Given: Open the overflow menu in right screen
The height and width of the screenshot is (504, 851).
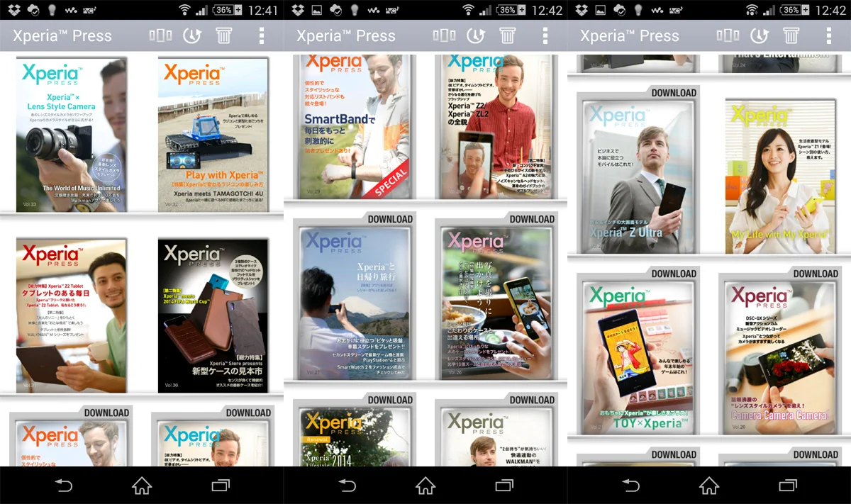Looking at the screenshot, I should (x=829, y=35).
